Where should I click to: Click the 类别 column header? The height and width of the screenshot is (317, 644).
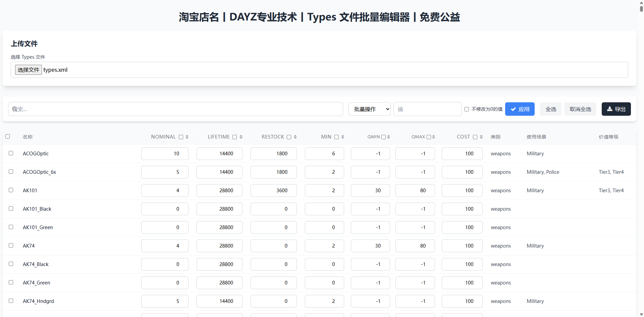(495, 137)
